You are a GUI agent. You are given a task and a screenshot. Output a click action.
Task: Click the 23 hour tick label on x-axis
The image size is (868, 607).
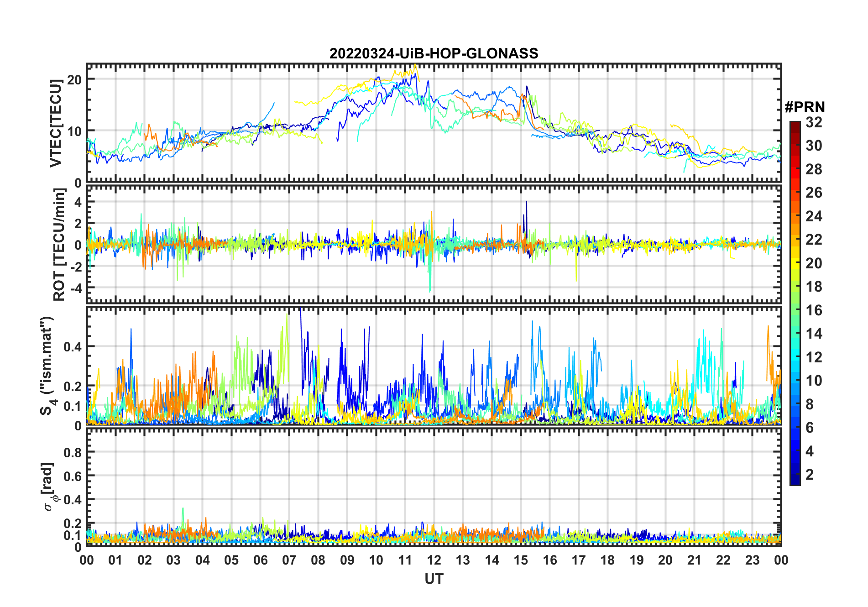pos(752,560)
